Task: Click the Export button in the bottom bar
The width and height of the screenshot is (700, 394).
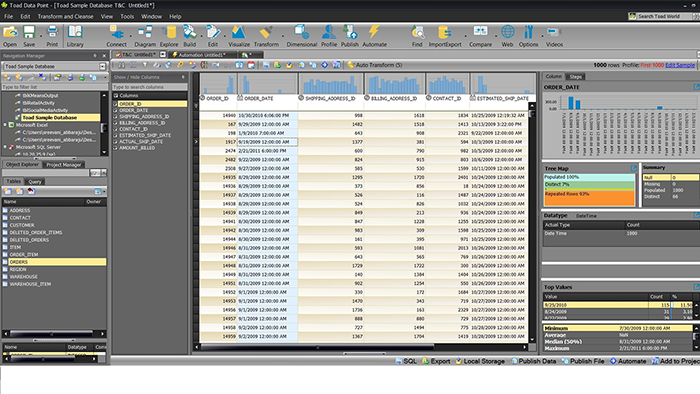Action: click(436, 361)
